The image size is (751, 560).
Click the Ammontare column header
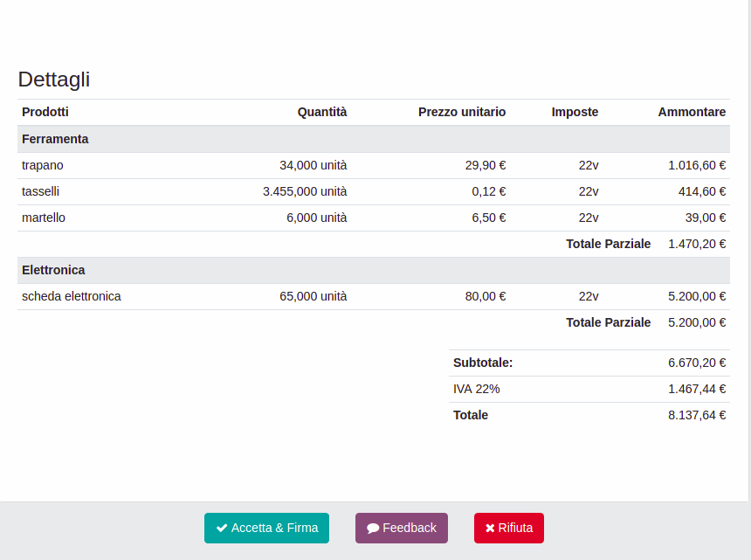coord(692,112)
